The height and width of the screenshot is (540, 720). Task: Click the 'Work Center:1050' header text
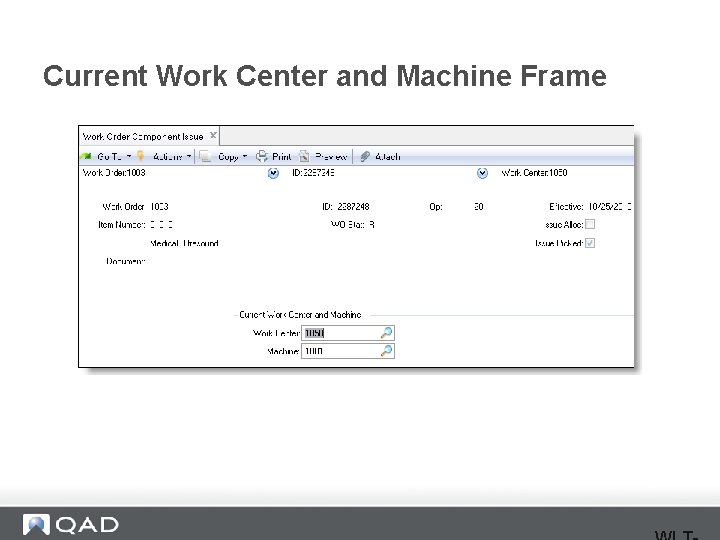tap(534, 173)
